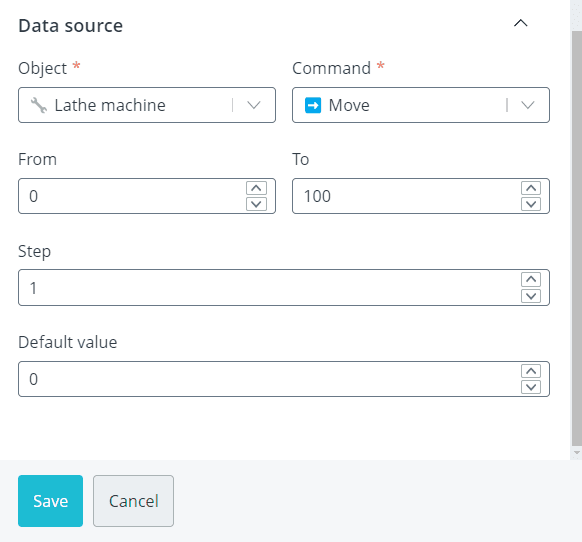The image size is (582, 542).
Task: Click the scrollbar down arrow
Action: pyautogui.click(x=577, y=453)
